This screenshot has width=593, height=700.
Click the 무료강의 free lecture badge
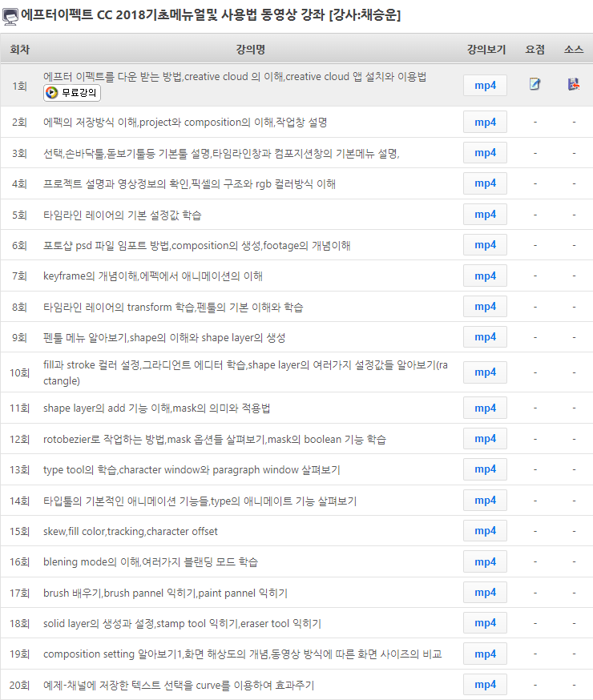(x=72, y=93)
